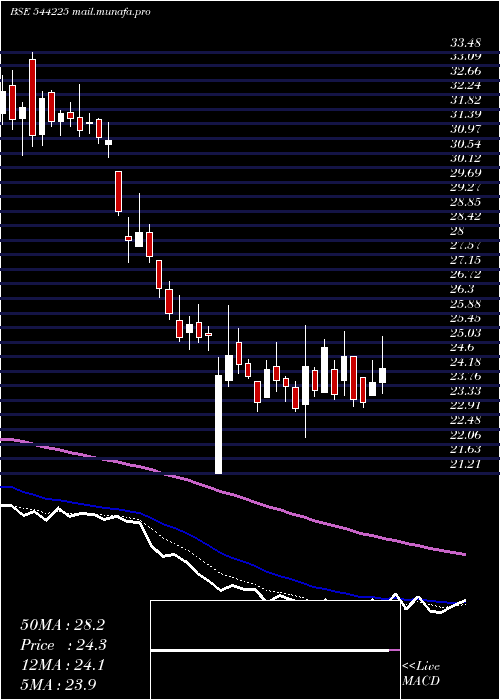This screenshot has width=500, height=700.
Task: Click the 22.06 price axis label
Action: [x=466, y=435]
